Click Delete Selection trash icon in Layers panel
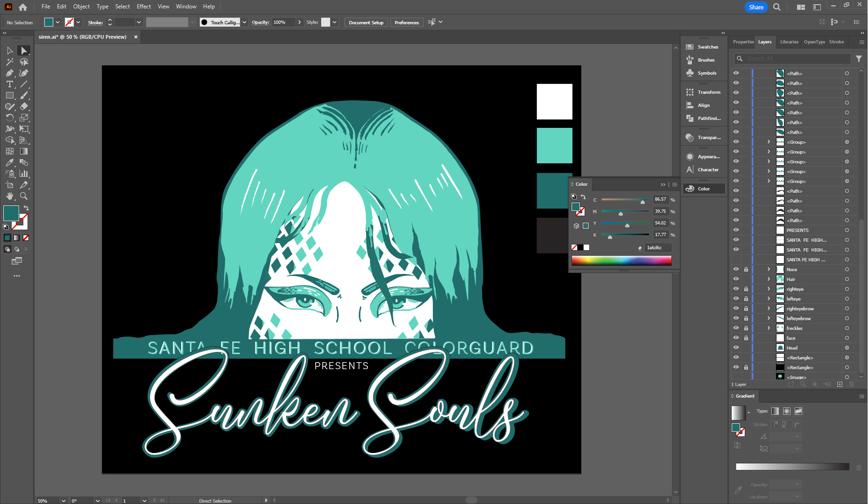This screenshot has height=504, width=868. (x=851, y=385)
